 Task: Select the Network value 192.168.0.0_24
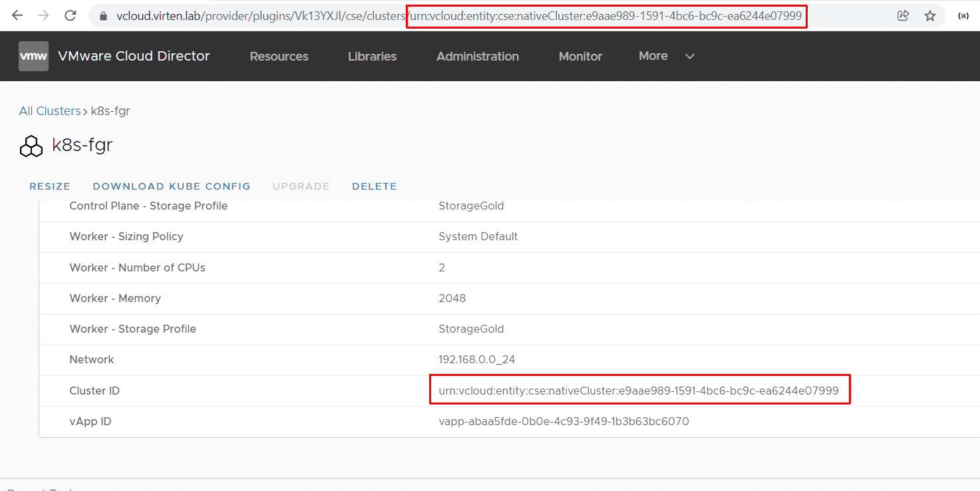coord(477,359)
